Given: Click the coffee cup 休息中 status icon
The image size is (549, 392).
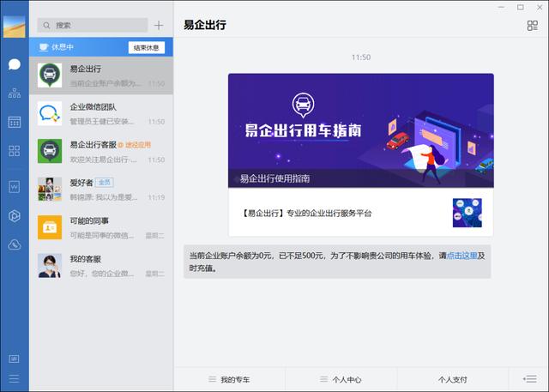Looking at the screenshot, I should (44, 47).
